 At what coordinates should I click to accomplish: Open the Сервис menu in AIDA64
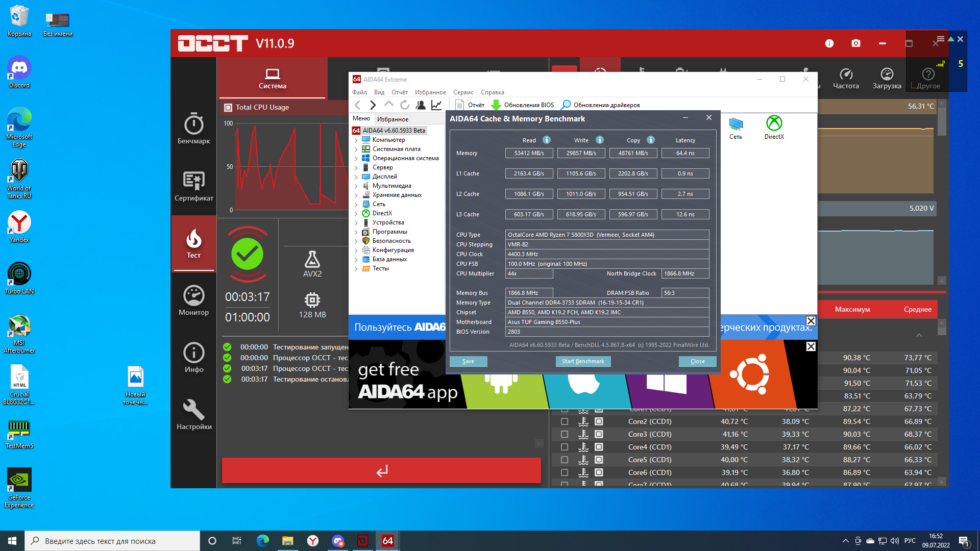pos(463,92)
